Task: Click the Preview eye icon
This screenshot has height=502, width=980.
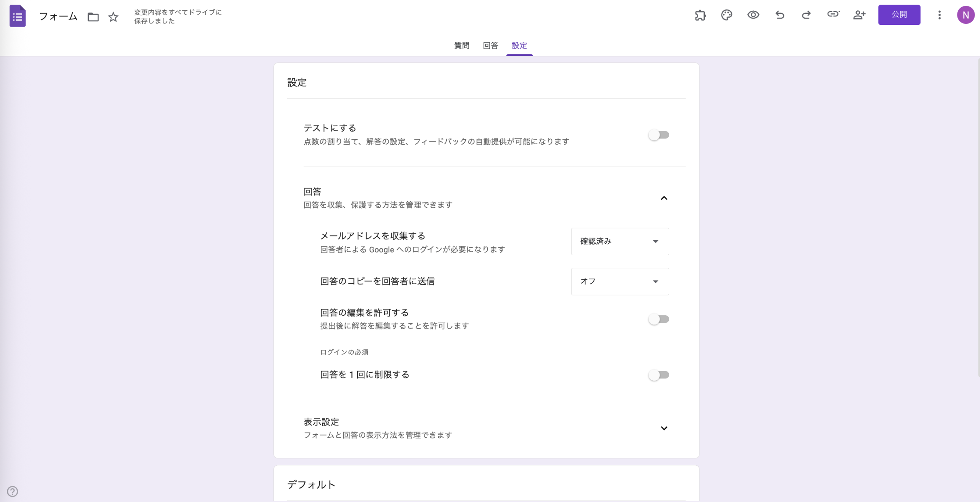Action: [x=753, y=15]
